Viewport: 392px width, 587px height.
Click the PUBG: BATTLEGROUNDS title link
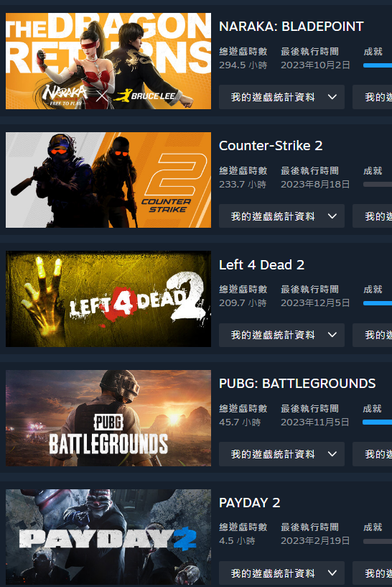[x=297, y=384]
